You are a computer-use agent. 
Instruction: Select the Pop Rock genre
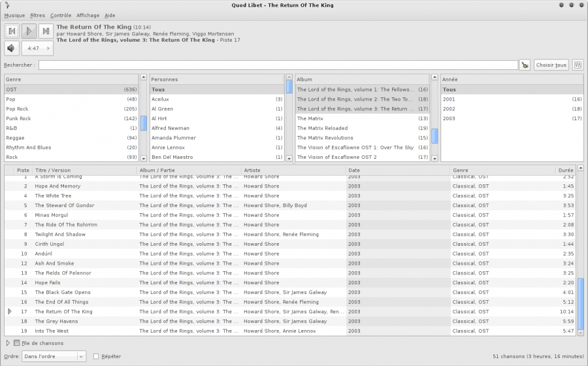pos(71,108)
